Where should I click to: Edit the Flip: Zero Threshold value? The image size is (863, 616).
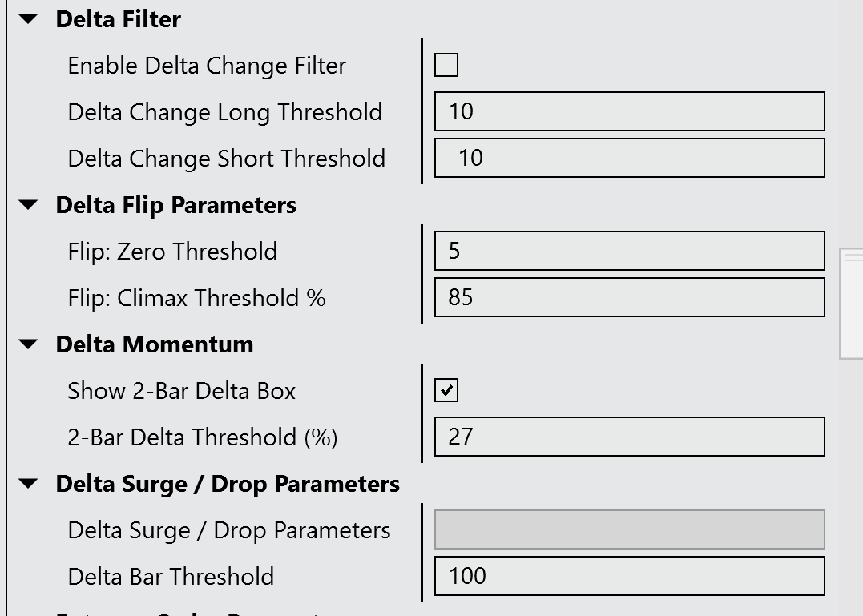click(x=629, y=251)
